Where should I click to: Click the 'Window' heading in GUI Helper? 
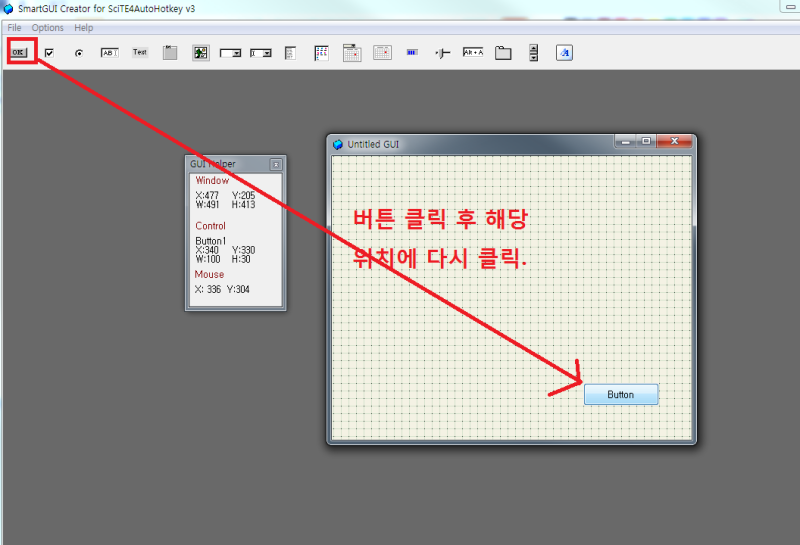click(212, 181)
